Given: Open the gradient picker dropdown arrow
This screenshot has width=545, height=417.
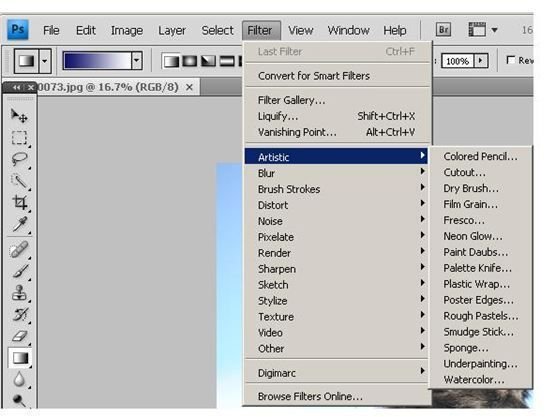Looking at the screenshot, I should (x=137, y=61).
